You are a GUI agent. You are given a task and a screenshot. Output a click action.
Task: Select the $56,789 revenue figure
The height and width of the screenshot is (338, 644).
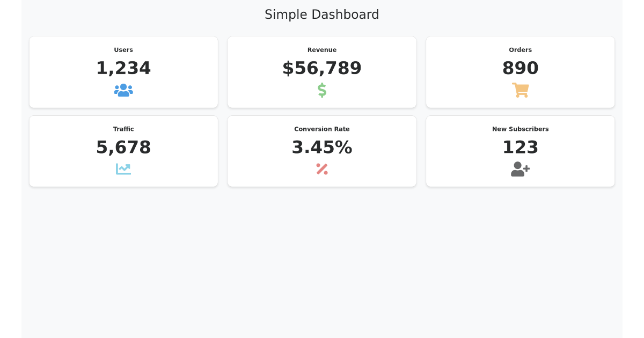(322, 68)
